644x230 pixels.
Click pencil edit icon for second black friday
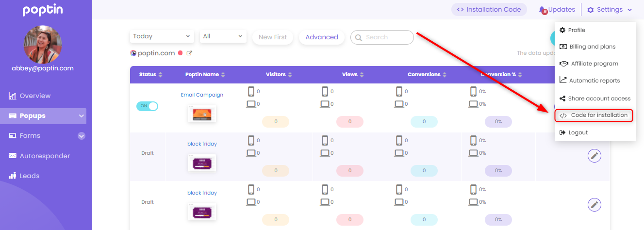(594, 205)
